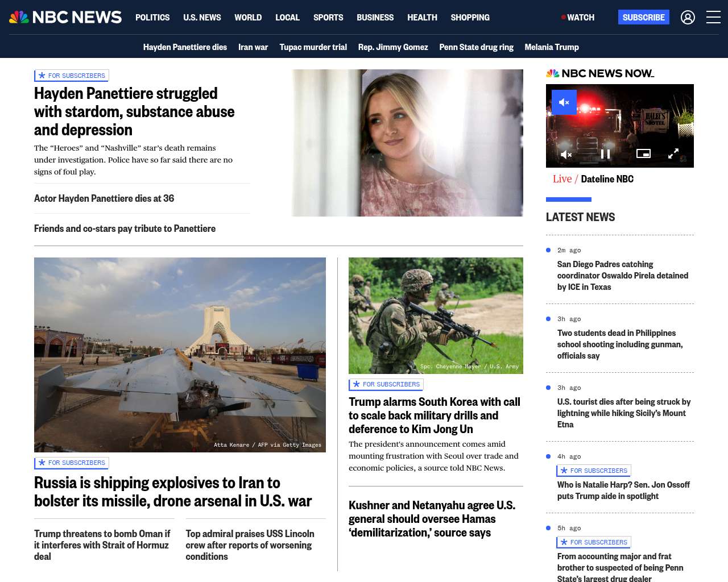Open Friends and co-stars pay tribute article
This screenshot has height=582, width=728.
tap(125, 228)
